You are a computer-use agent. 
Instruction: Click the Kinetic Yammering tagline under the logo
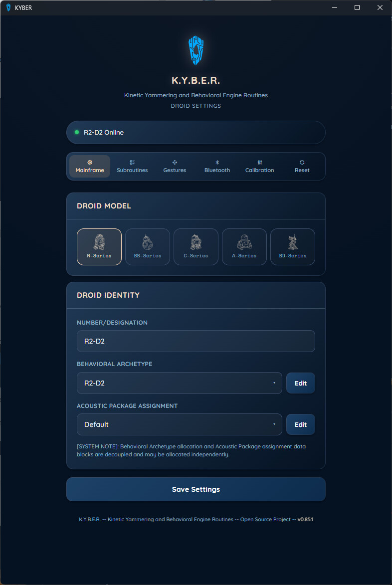(x=196, y=95)
